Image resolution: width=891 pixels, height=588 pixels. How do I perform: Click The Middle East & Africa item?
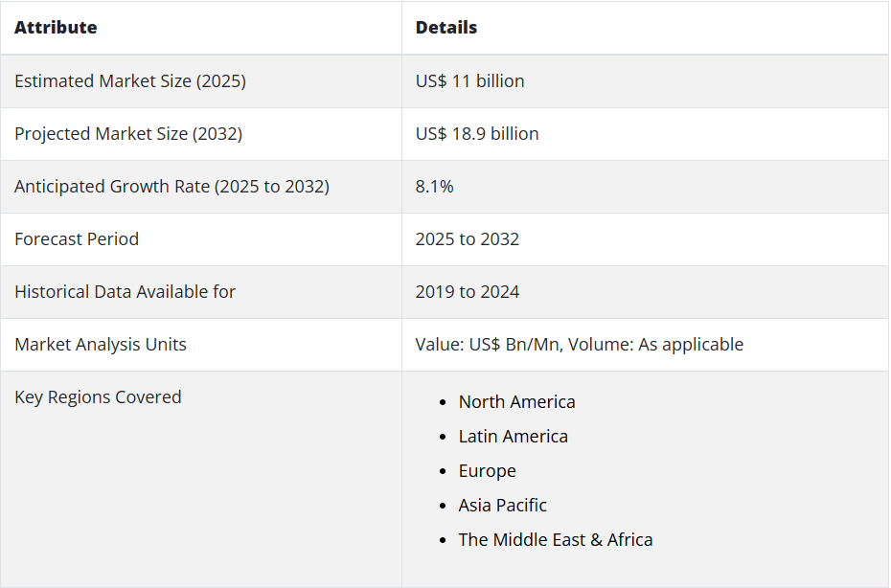[x=556, y=540]
